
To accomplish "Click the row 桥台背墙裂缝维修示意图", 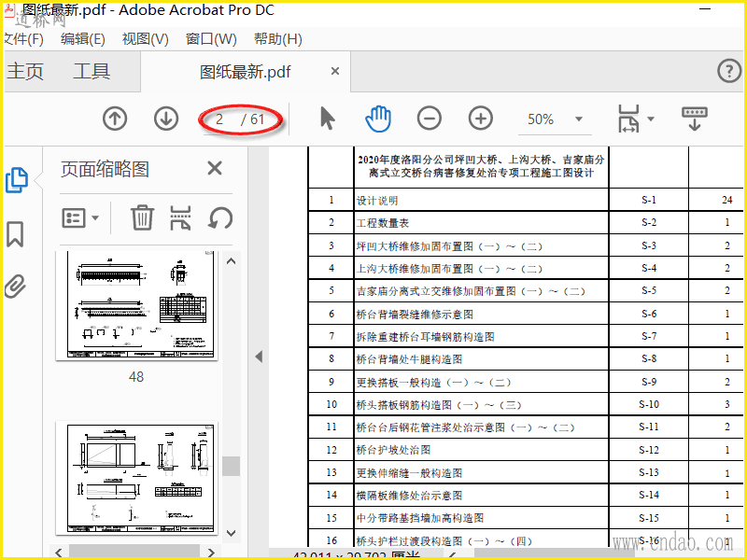I will pyautogui.click(x=526, y=314).
